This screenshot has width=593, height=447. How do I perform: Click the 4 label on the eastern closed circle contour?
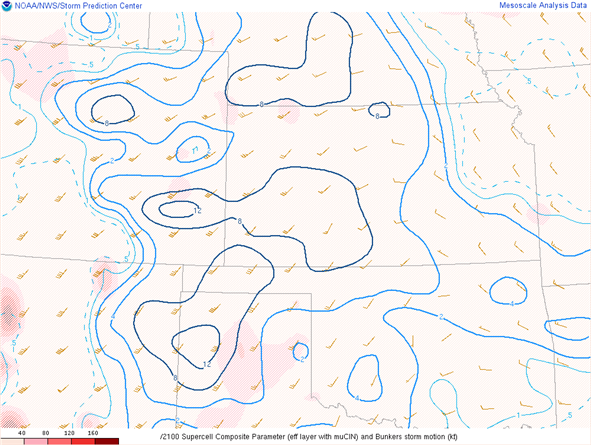coord(512,304)
